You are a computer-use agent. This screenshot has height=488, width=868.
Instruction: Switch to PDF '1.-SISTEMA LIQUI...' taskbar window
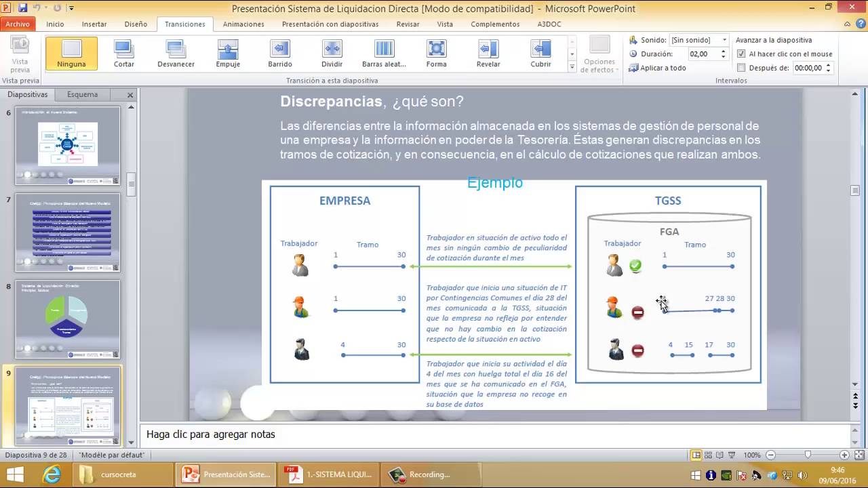pos(328,474)
